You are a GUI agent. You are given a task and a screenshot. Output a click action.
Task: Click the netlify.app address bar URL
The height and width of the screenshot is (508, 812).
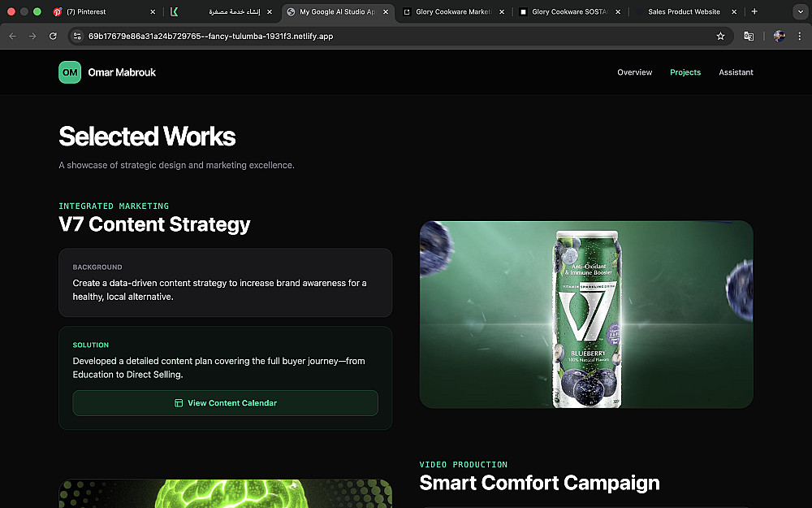211,36
